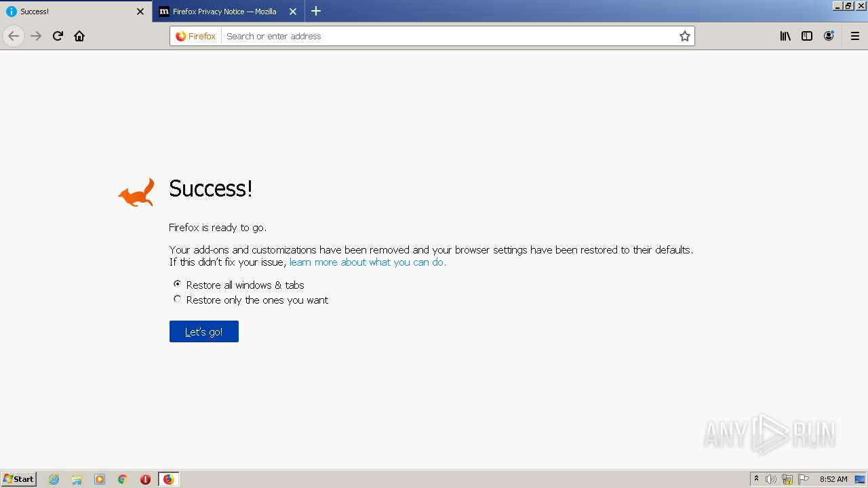Close the Firefox Privacy Notice tab
Viewport: 868px width, 488px height.
293,12
